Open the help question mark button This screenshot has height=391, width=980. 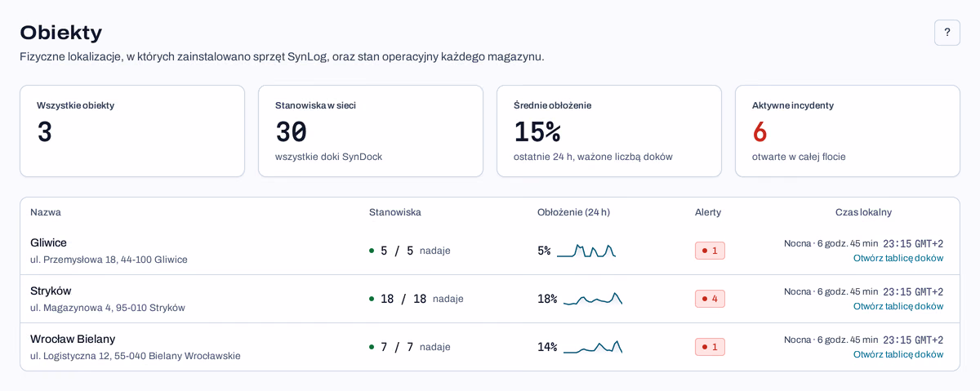[947, 33]
